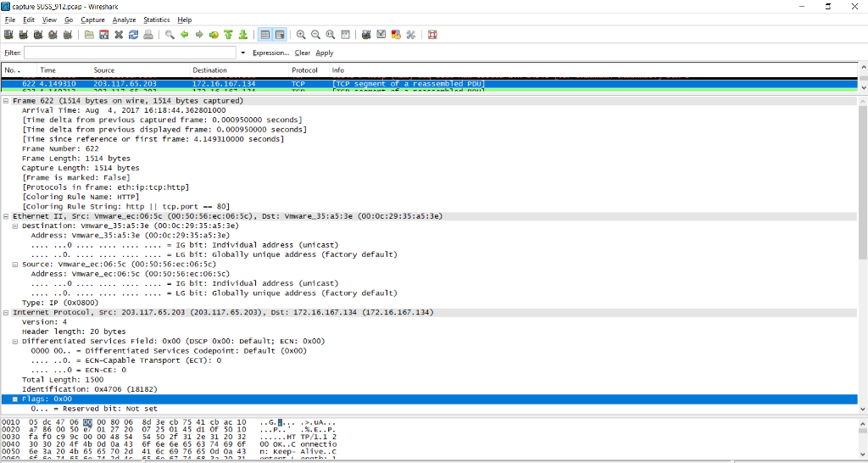Open the View menu

pyautogui.click(x=49, y=20)
